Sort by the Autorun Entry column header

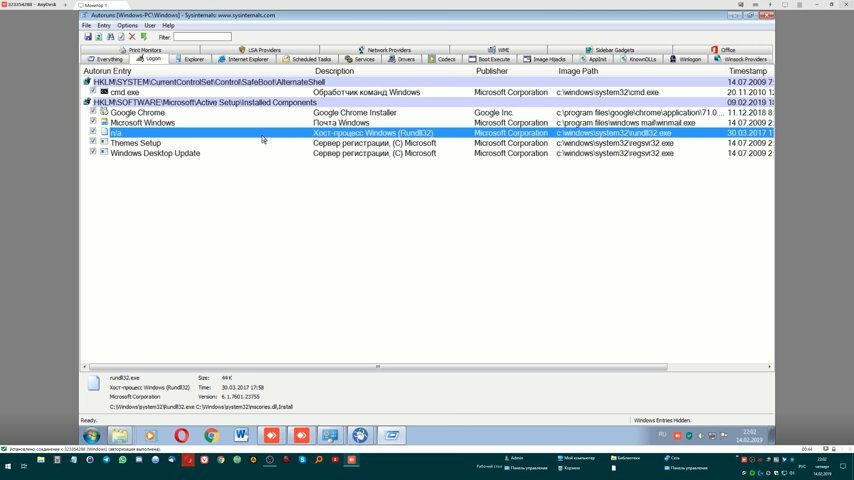coord(107,71)
